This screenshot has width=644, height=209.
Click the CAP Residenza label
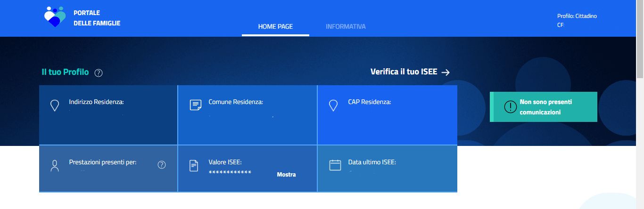click(370, 102)
